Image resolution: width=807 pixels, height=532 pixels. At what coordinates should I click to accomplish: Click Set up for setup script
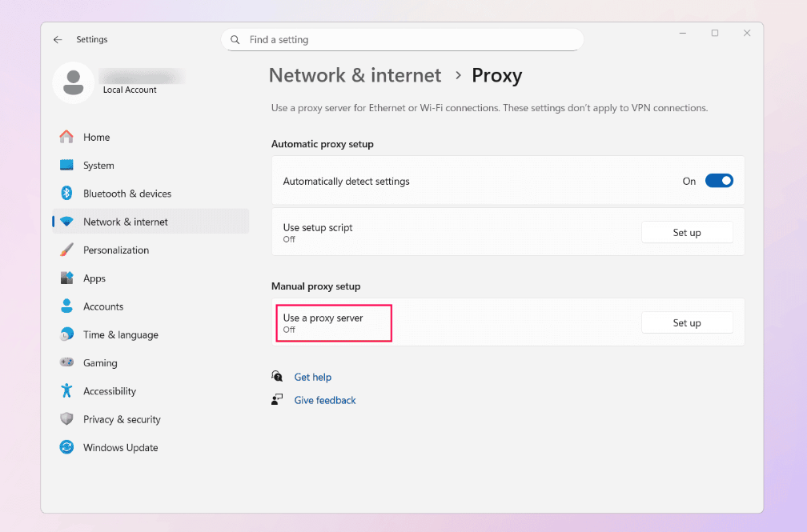(687, 233)
